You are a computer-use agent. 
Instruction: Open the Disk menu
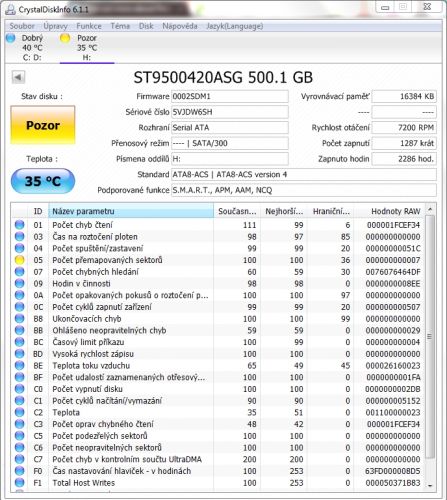[146, 26]
